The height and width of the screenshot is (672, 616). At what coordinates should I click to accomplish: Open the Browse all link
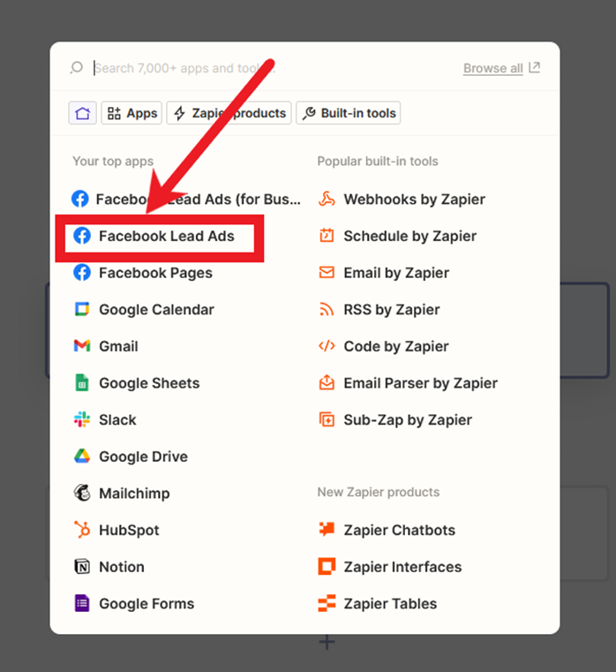(x=493, y=68)
